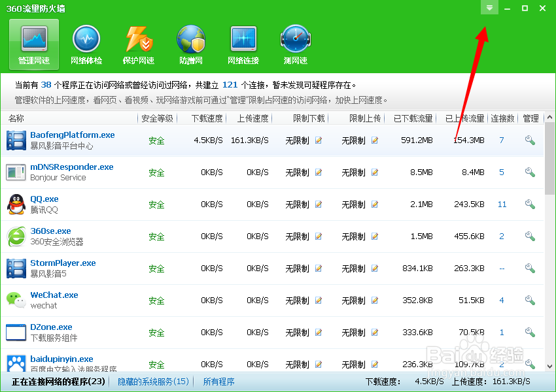This screenshot has height=392, width=556.
Task: Select the 保护网速 lightning shield icon
Action: click(139, 44)
